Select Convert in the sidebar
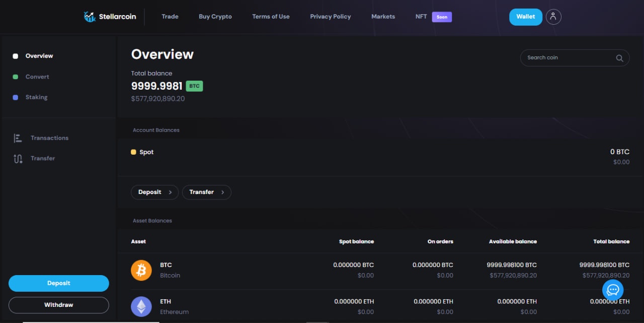644x323 pixels. pyautogui.click(x=37, y=77)
